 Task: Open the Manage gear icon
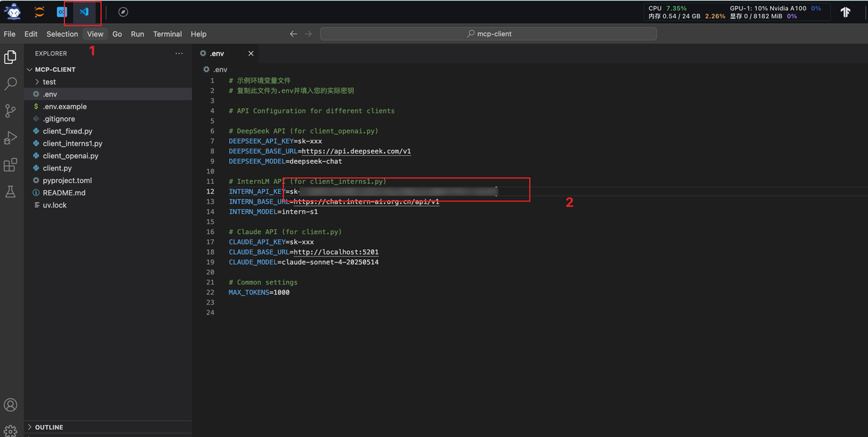click(10, 430)
